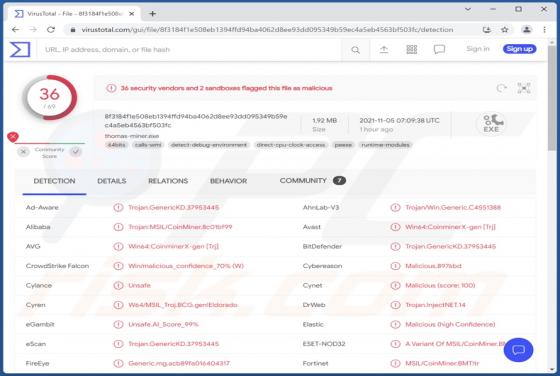Click the alert icon beside Ad-Aware detection

[118, 207]
